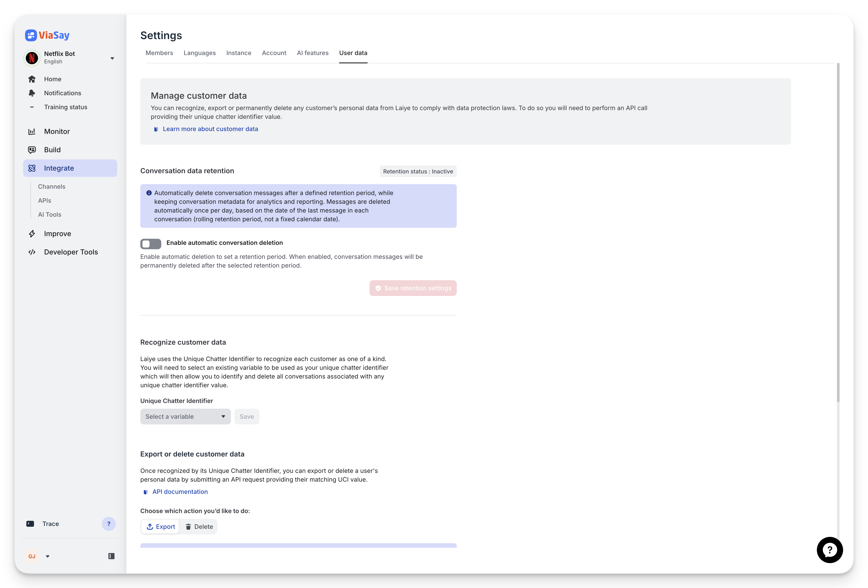Open the AI features tab

(313, 53)
